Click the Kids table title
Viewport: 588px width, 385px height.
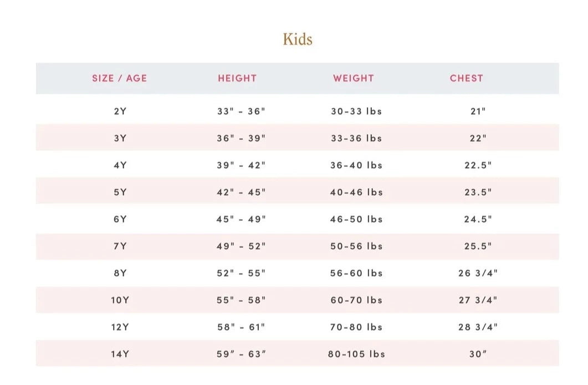(298, 39)
